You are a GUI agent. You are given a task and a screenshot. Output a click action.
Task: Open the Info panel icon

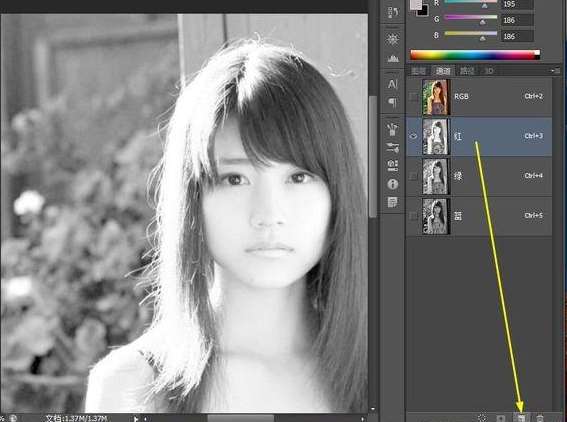coord(393,184)
